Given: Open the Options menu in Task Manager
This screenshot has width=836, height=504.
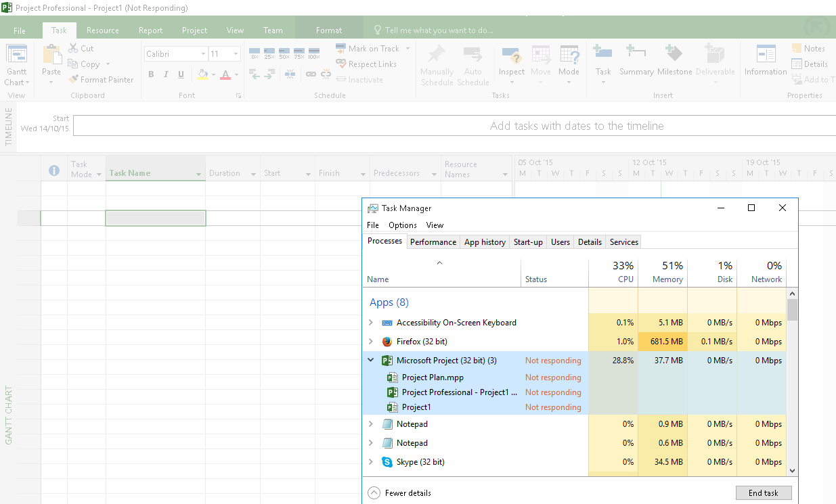Looking at the screenshot, I should [x=403, y=225].
